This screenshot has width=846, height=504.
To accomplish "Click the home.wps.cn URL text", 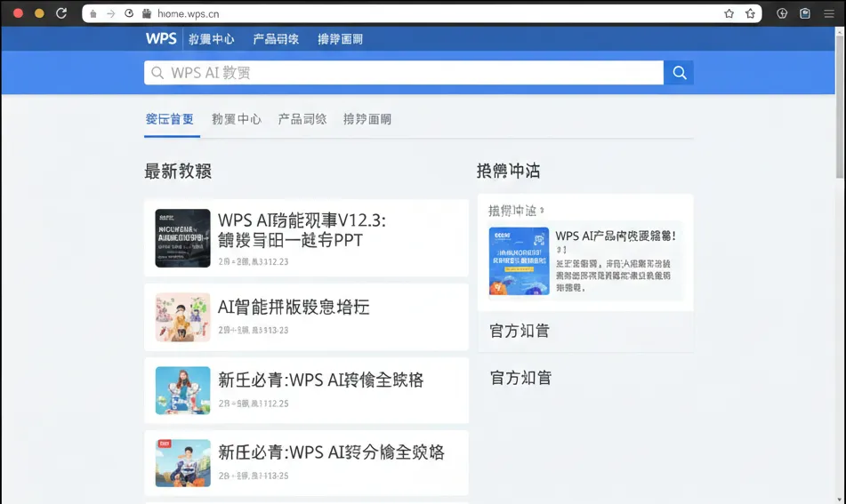I will point(188,13).
